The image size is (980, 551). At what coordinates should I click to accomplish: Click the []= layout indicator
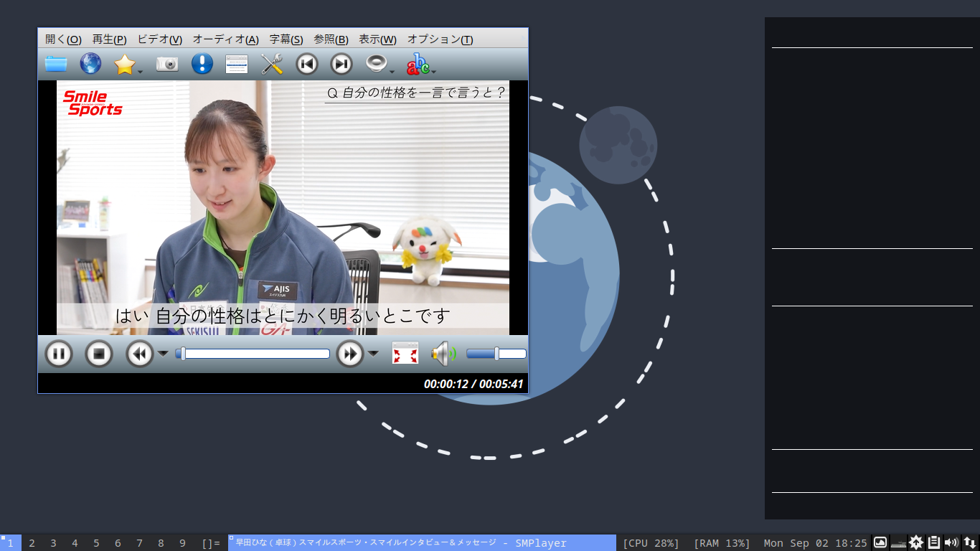211,543
